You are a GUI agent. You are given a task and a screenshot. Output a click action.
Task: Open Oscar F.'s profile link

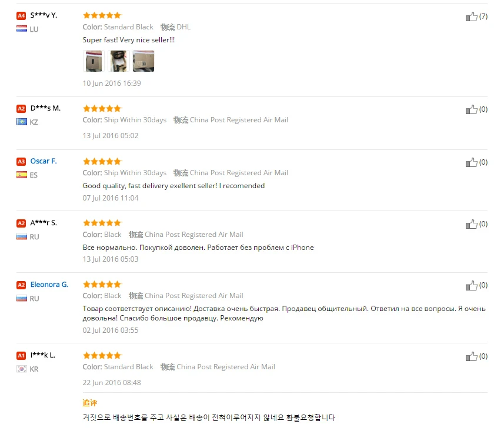pos(44,161)
